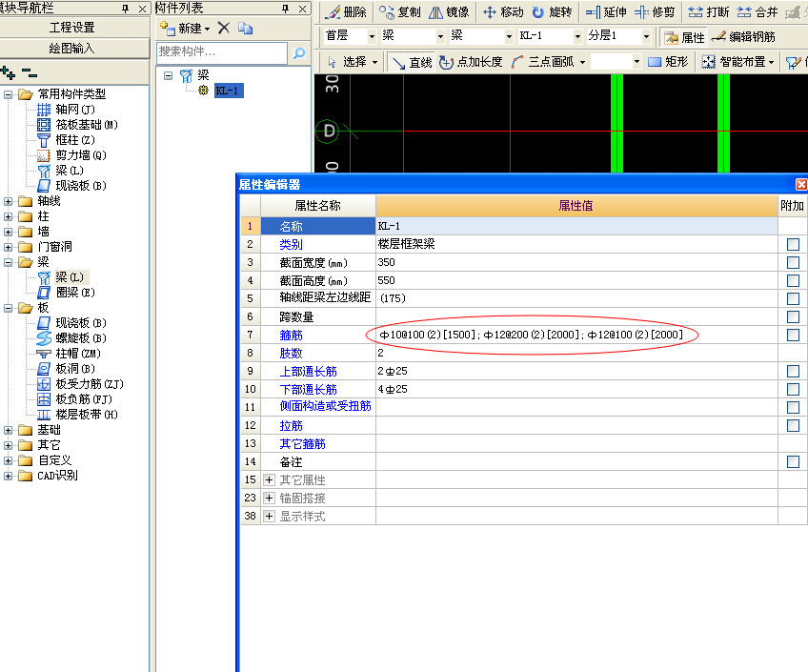
Task: Click the 复制 copy tool
Action: (400, 11)
